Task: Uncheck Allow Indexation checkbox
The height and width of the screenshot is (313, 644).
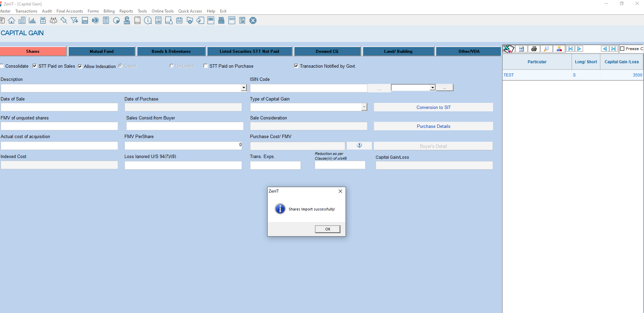Action: [80, 66]
